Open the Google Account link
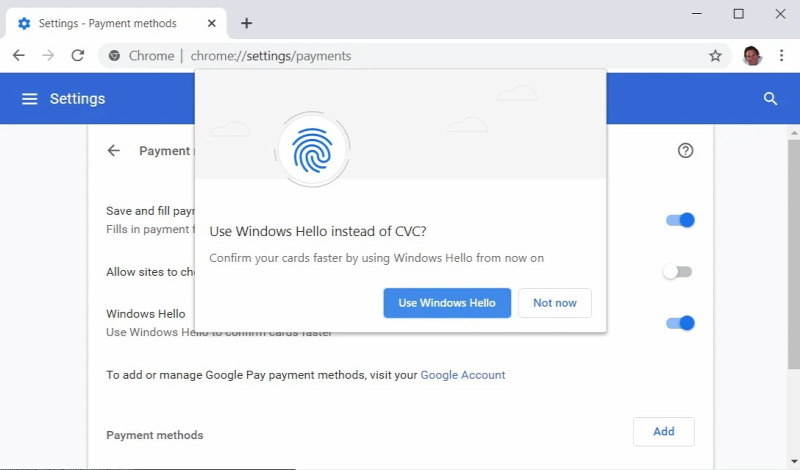 [x=463, y=375]
